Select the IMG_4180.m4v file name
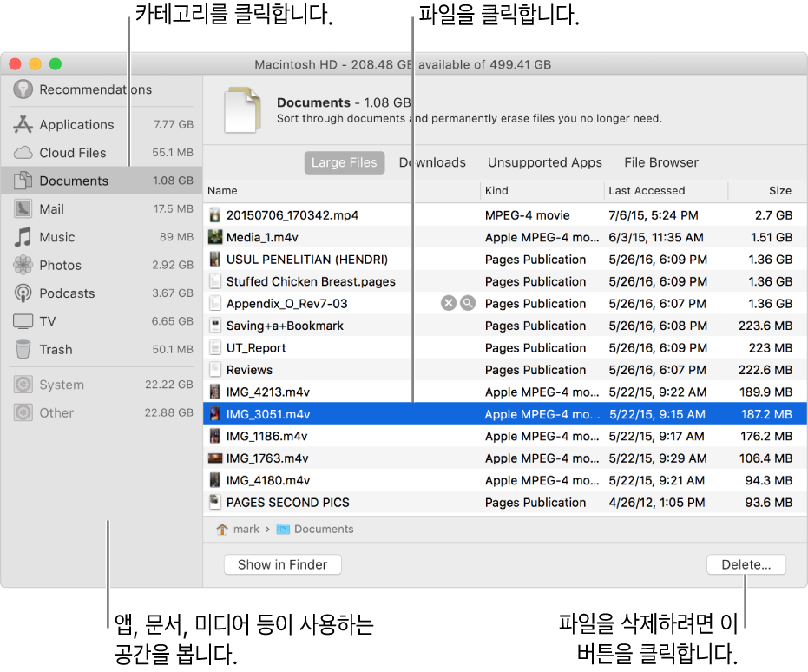The width and height of the screenshot is (808, 672). coord(268,480)
